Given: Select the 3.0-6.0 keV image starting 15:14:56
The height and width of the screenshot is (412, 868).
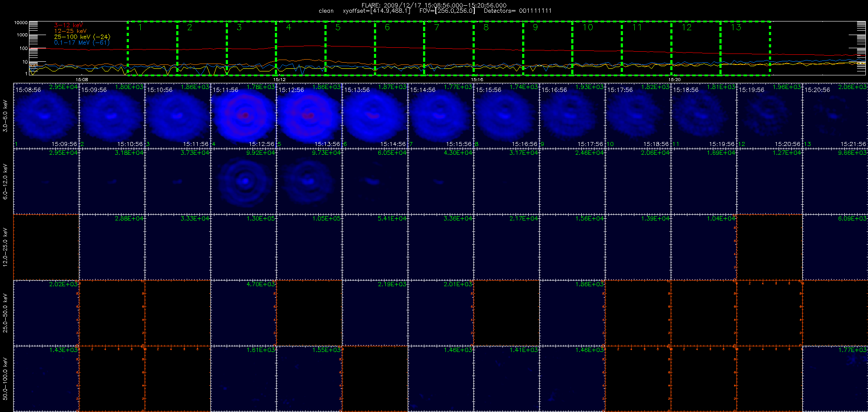Looking at the screenshot, I should click(x=441, y=116).
